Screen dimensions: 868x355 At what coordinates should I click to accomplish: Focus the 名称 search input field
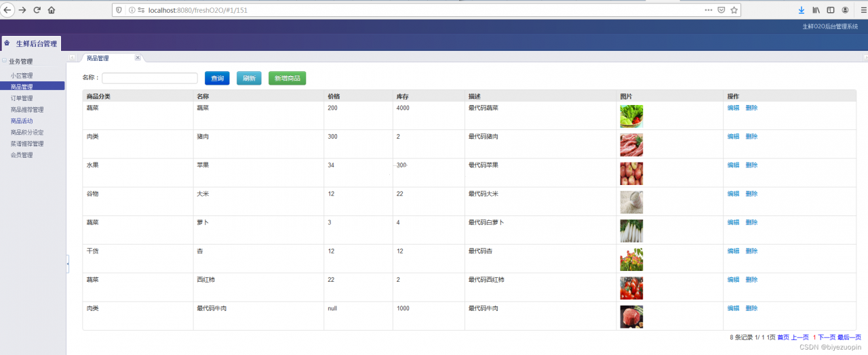(150, 79)
